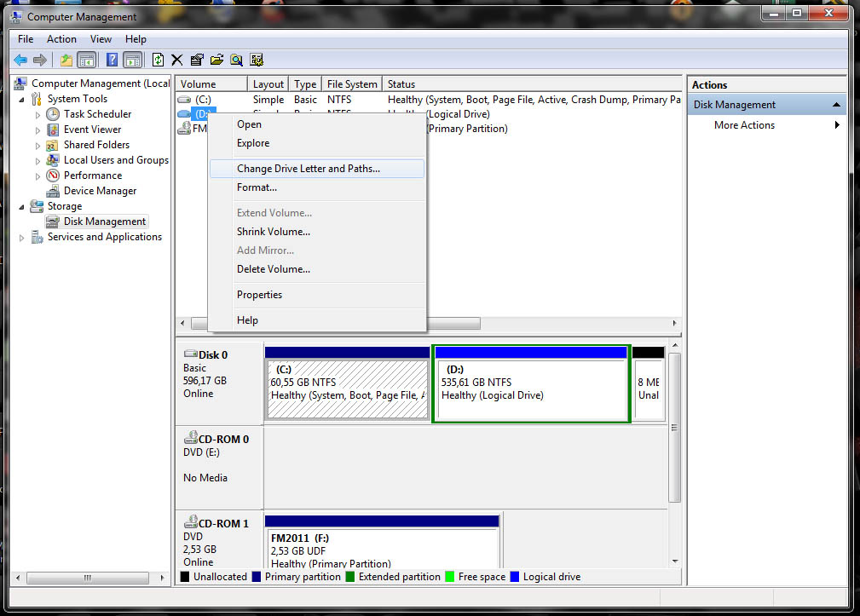Collapse the Storage tree node
Image resolution: width=860 pixels, height=616 pixels.
[x=22, y=206]
